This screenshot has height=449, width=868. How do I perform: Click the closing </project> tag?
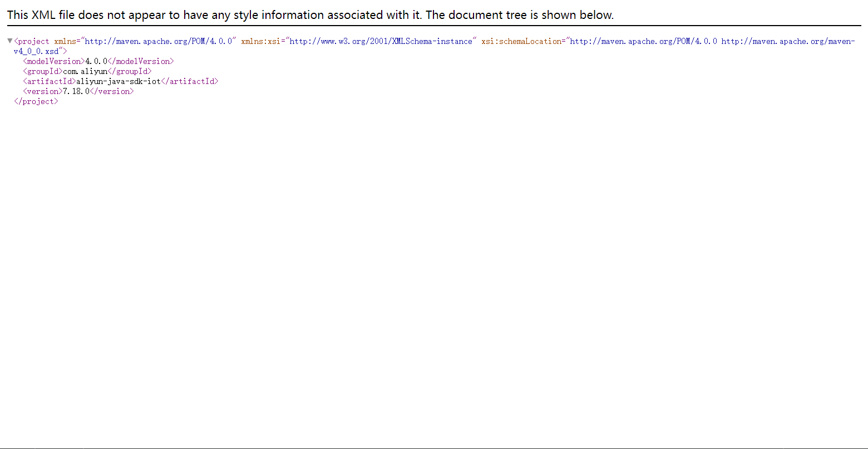[x=36, y=101]
